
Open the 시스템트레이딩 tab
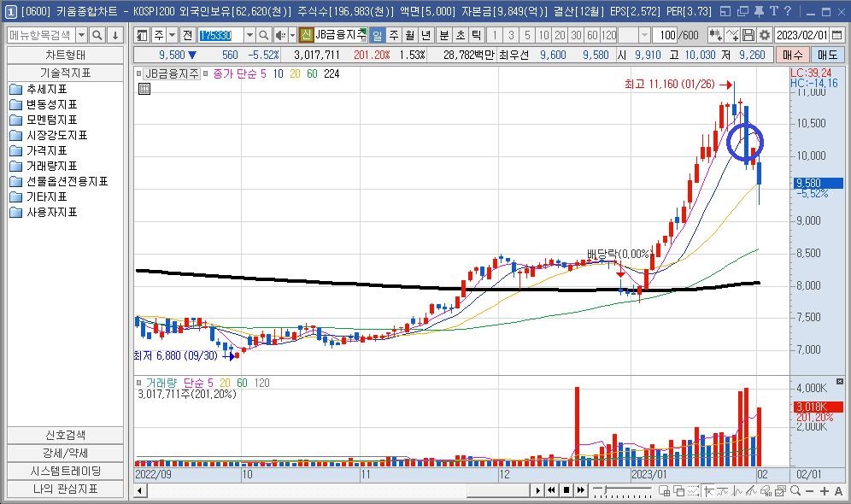coord(65,471)
